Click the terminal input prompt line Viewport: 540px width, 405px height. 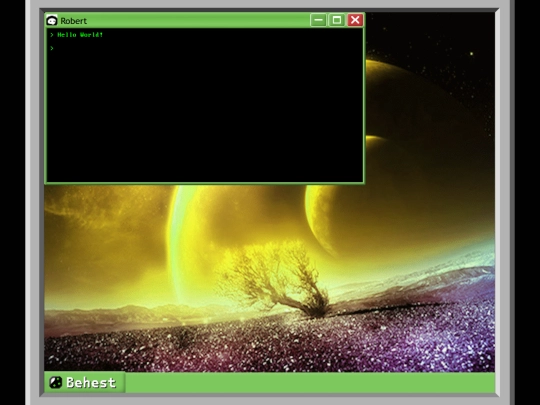[205, 48]
